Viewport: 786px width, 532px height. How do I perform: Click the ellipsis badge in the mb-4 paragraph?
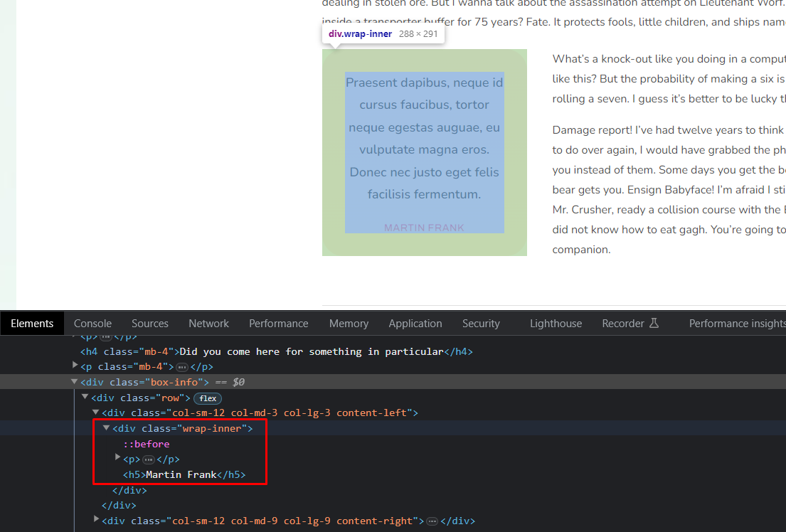click(181, 367)
